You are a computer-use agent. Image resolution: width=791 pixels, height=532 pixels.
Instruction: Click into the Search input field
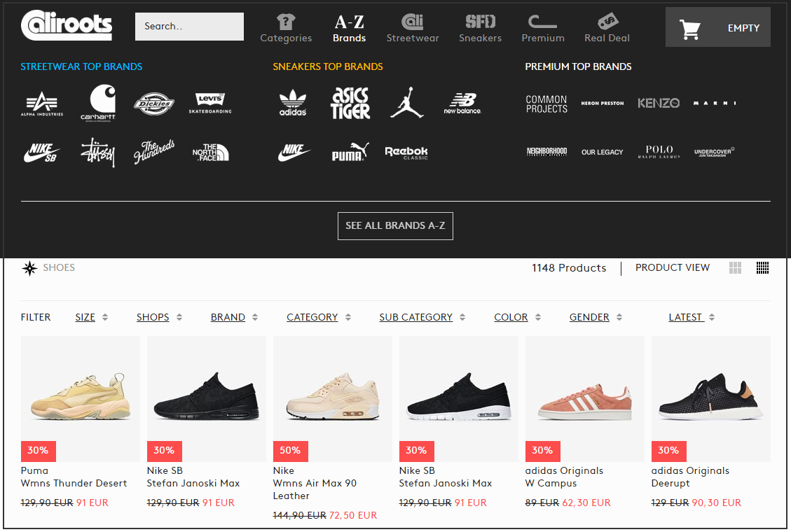coord(189,27)
